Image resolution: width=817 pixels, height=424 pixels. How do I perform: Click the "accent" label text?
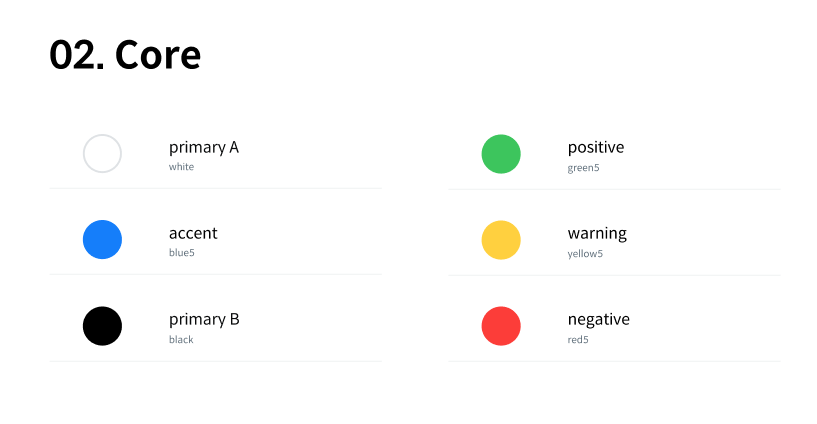(x=193, y=233)
